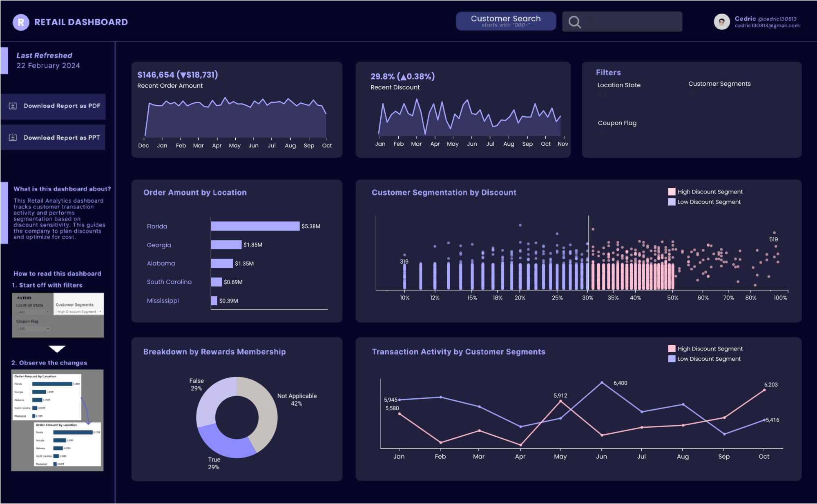Click the Customer Search button
Viewport: 817px width, 504px height.
tap(506, 21)
